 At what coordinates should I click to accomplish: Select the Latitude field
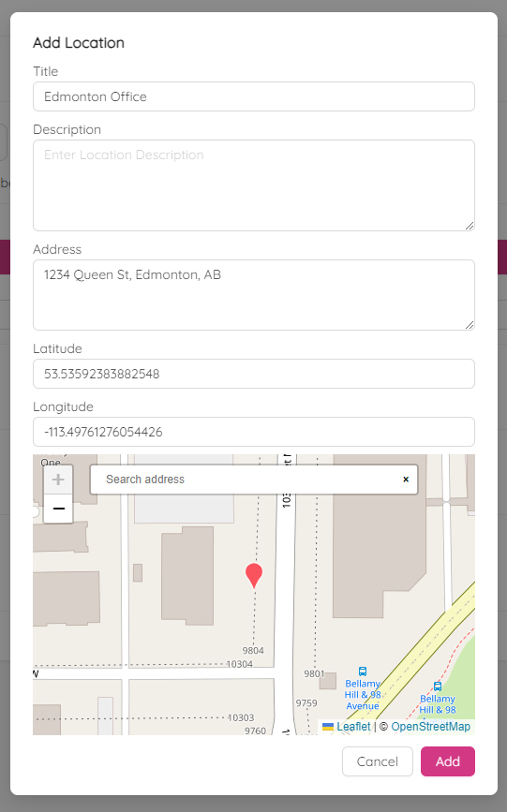coord(254,374)
